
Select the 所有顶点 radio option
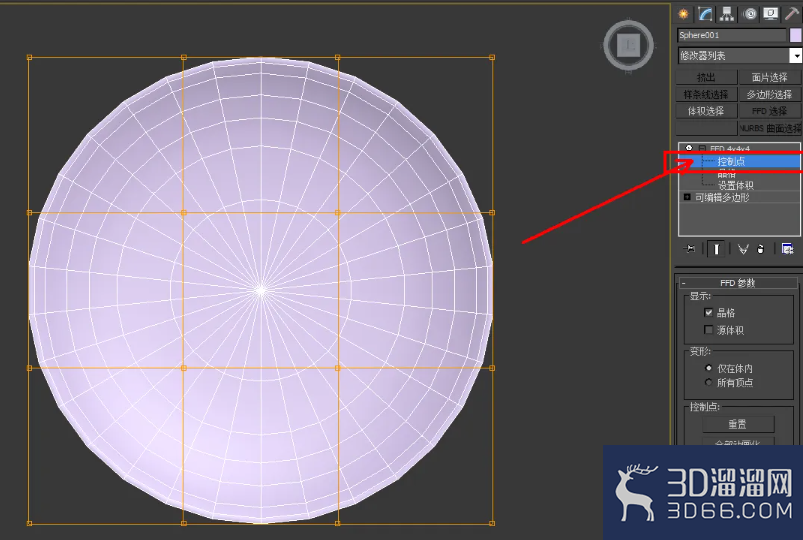click(x=709, y=382)
